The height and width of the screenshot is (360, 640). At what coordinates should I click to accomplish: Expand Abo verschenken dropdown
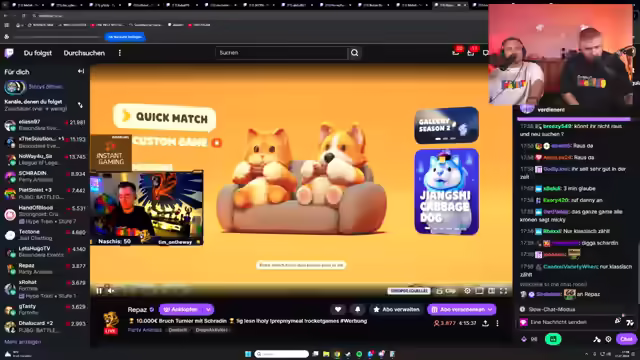coord(490,309)
